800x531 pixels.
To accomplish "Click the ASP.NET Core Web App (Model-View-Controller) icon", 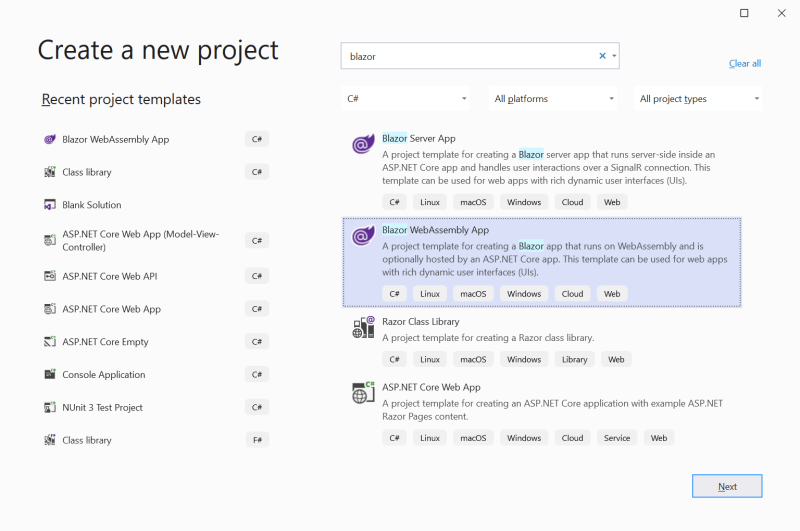I will tap(49, 240).
